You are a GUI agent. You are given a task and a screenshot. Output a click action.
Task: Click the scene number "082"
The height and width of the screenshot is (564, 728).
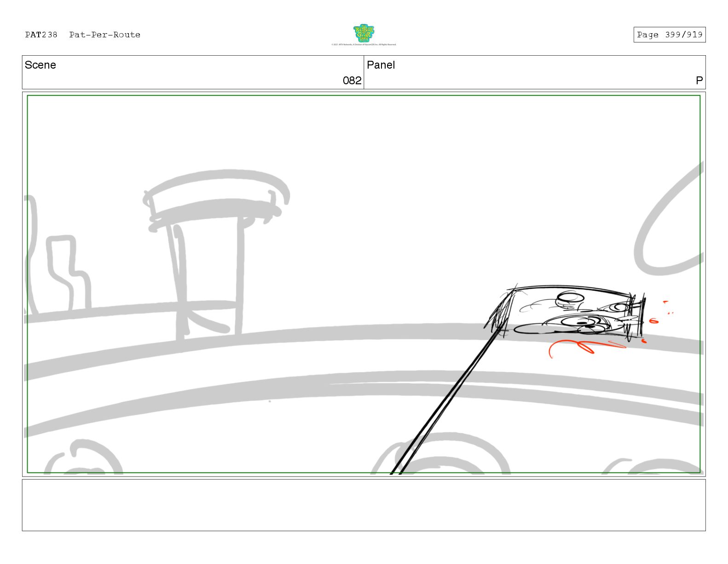click(x=352, y=81)
